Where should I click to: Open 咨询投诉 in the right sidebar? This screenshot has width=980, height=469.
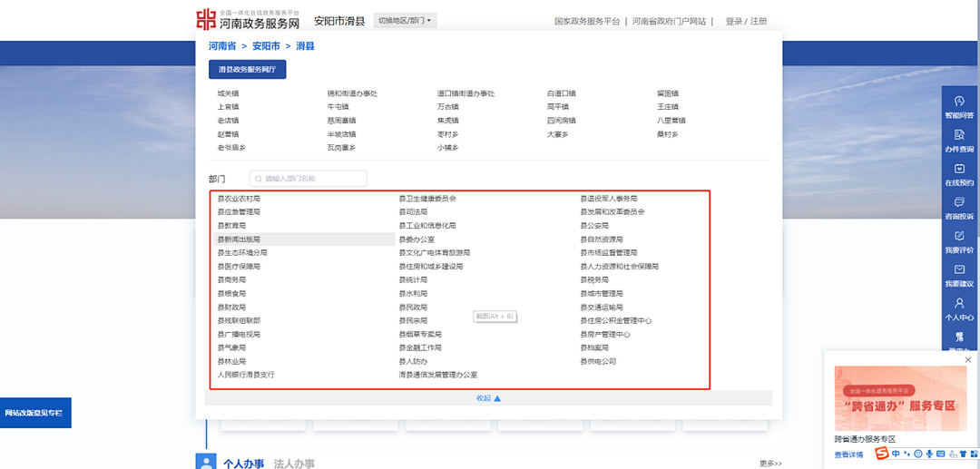[x=959, y=202]
